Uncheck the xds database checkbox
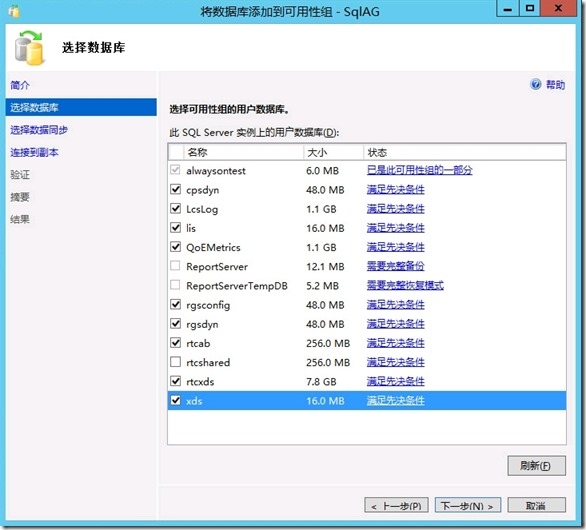 click(175, 400)
